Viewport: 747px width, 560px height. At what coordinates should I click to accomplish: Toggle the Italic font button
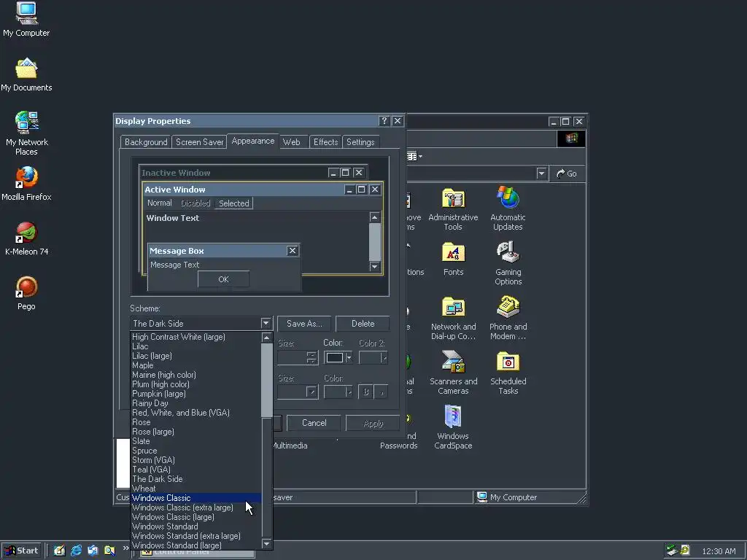click(381, 392)
